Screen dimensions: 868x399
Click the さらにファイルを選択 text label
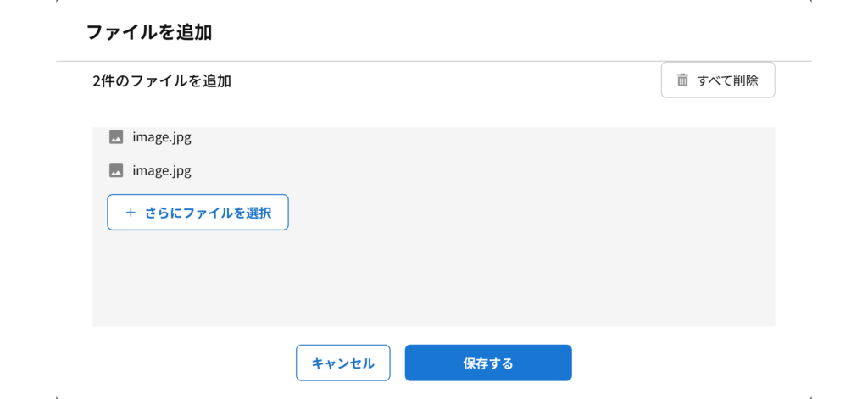(208, 213)
